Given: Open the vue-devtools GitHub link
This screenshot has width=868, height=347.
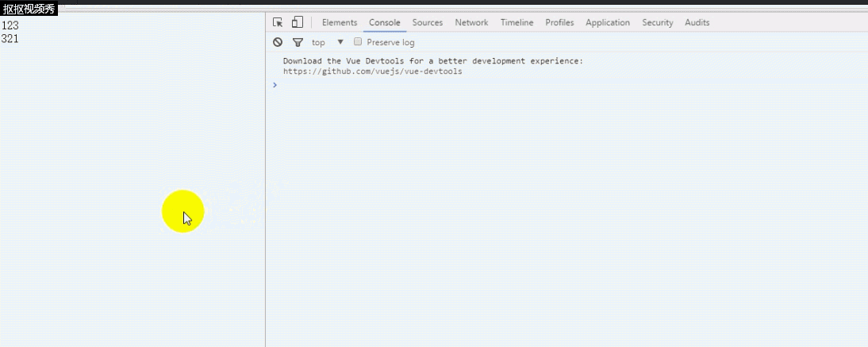Looking at the screenshot, I should (373, 71).
